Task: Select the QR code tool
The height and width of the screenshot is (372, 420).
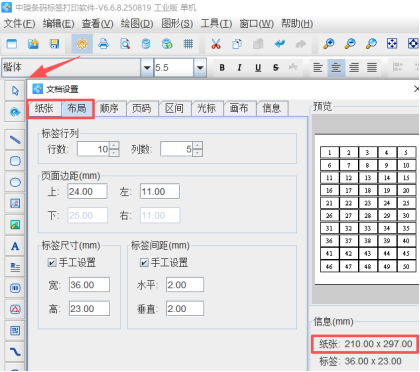Action: 15,330
